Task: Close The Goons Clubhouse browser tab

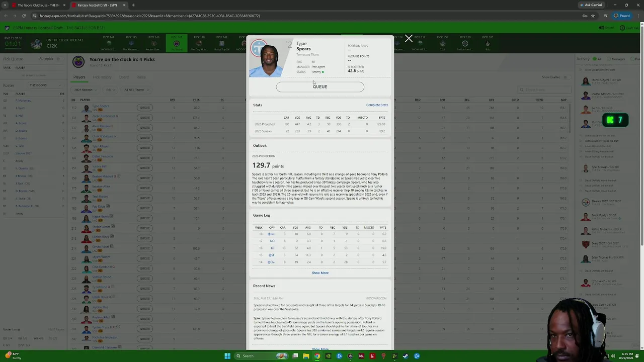Action: pyautogui.click(x=64, y=5)
